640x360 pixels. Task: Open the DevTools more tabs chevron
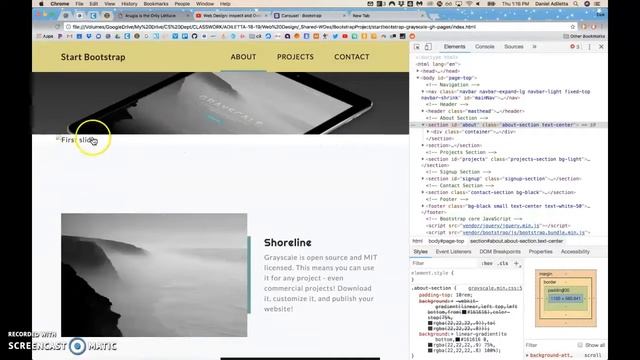coord(534,47)
